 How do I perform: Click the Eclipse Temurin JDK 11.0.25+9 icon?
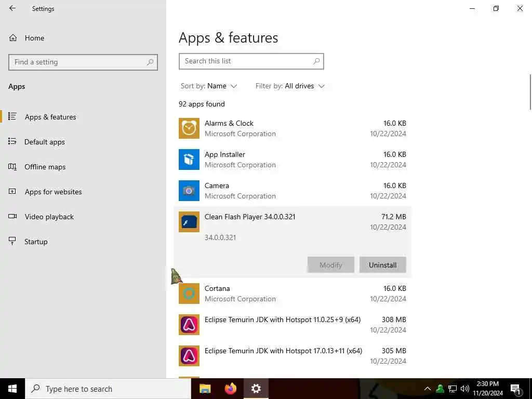pyautogui.click(x=189, y=325)
